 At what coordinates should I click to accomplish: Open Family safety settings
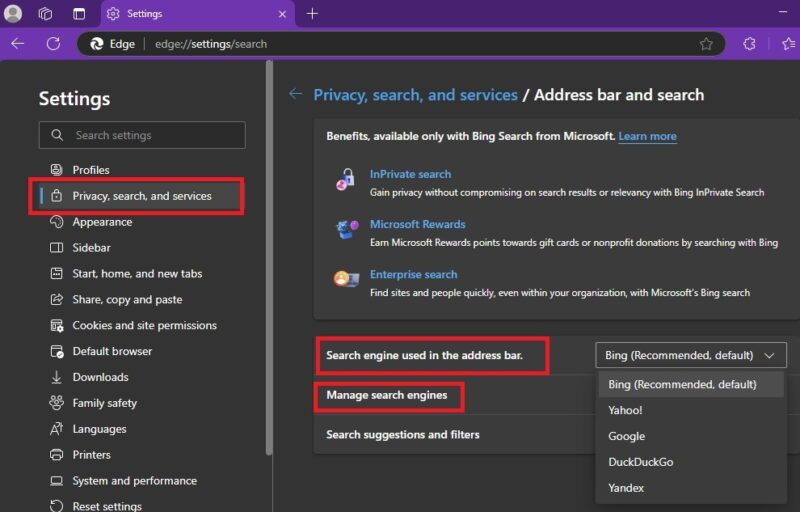point(105,403)
